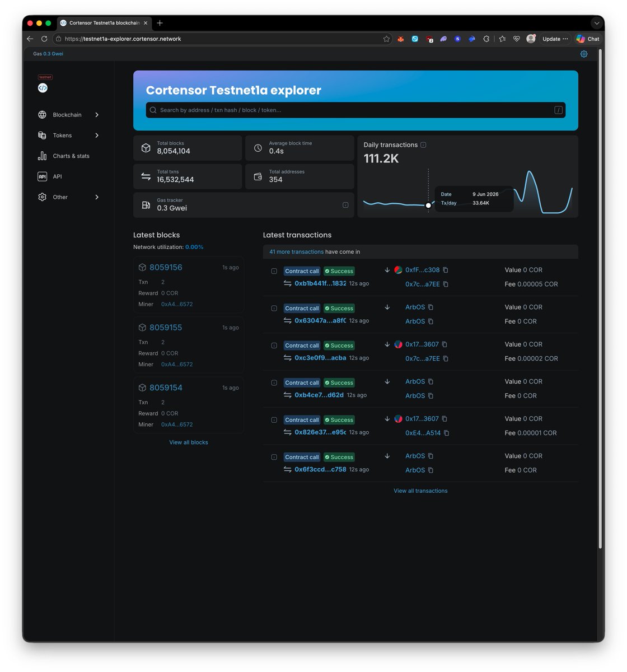Open the Total txns stat card

coord(188,176)
